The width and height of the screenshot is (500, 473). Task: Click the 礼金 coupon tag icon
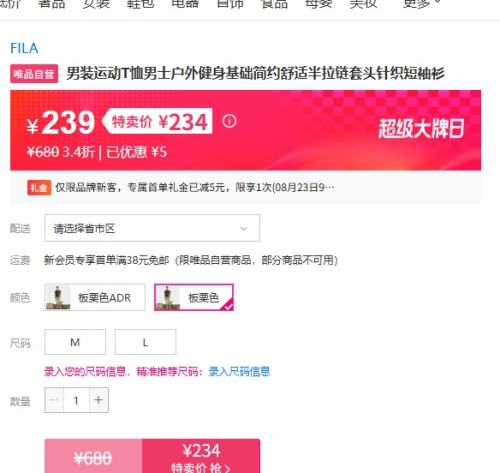pyautogui.click(x=39, y=188)
